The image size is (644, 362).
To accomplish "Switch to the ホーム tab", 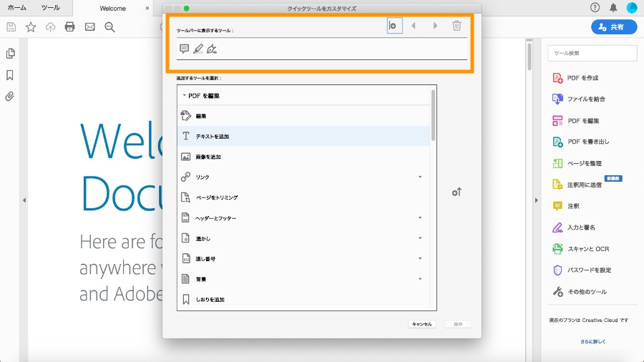I will coord(17,8).
